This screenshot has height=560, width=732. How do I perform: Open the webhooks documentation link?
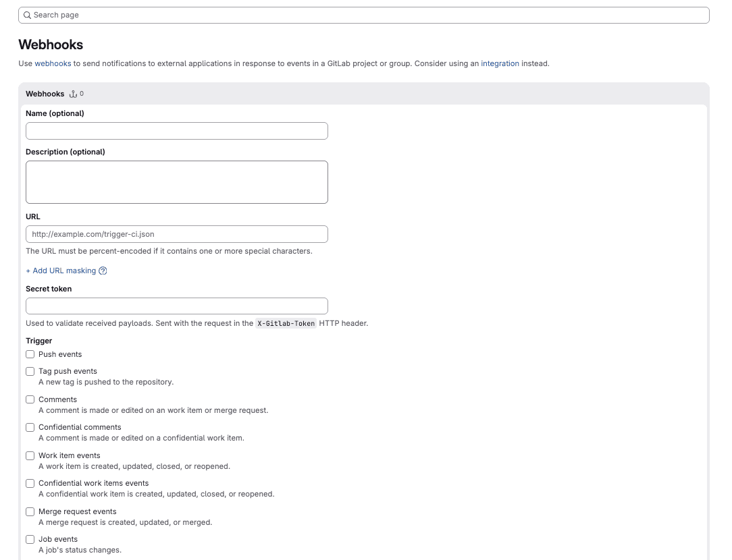point(53,63)
